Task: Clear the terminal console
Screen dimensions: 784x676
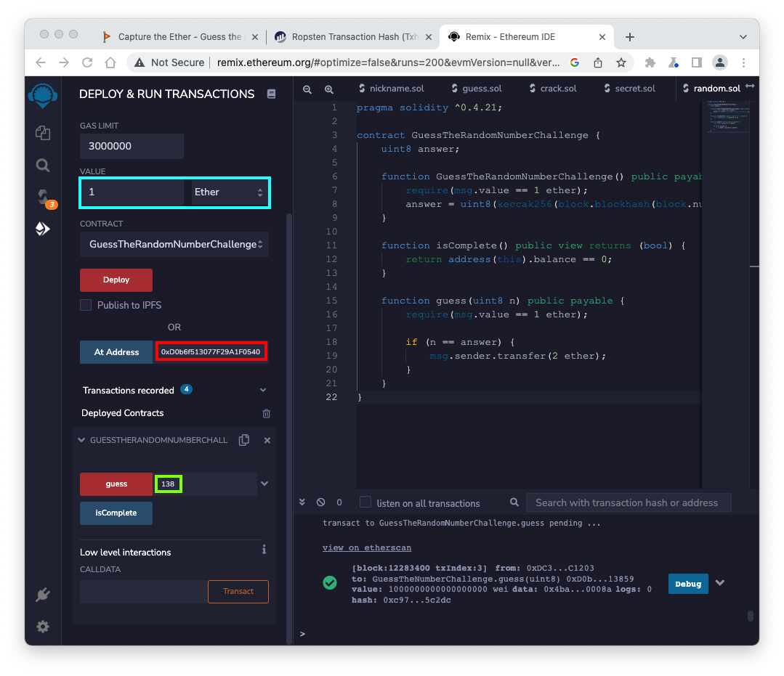Action: click(320, 502)
